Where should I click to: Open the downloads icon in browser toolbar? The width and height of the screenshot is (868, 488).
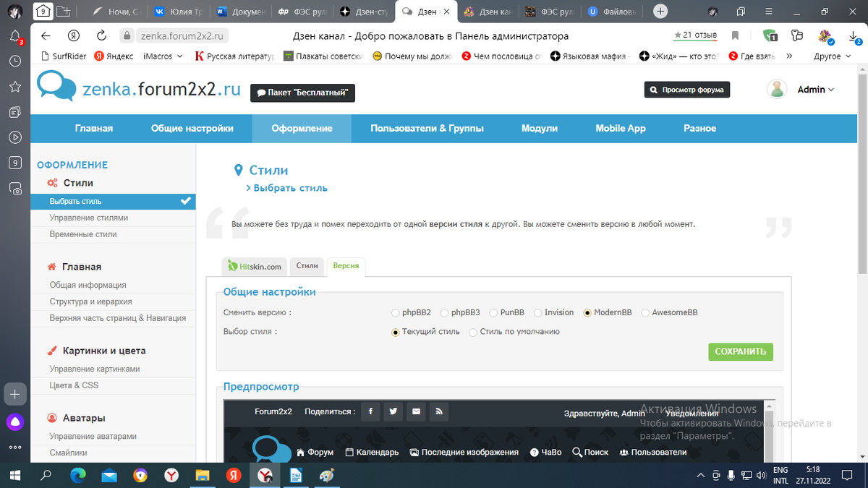(854, 36)
